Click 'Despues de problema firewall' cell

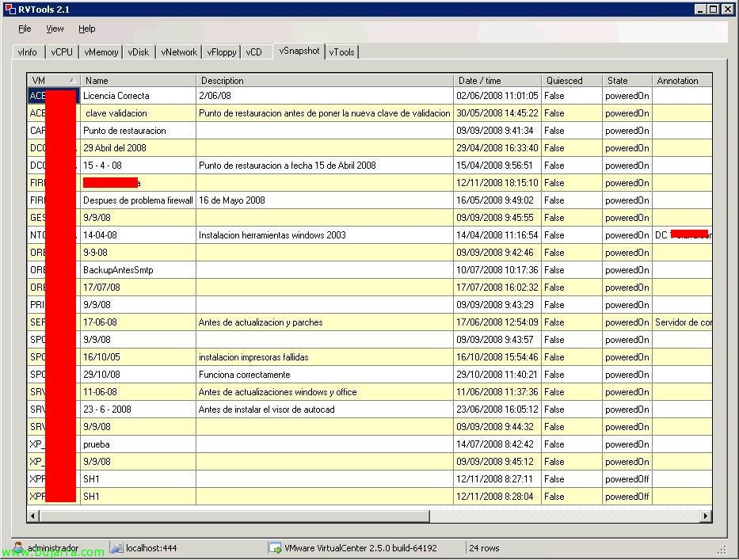point(138,200)
